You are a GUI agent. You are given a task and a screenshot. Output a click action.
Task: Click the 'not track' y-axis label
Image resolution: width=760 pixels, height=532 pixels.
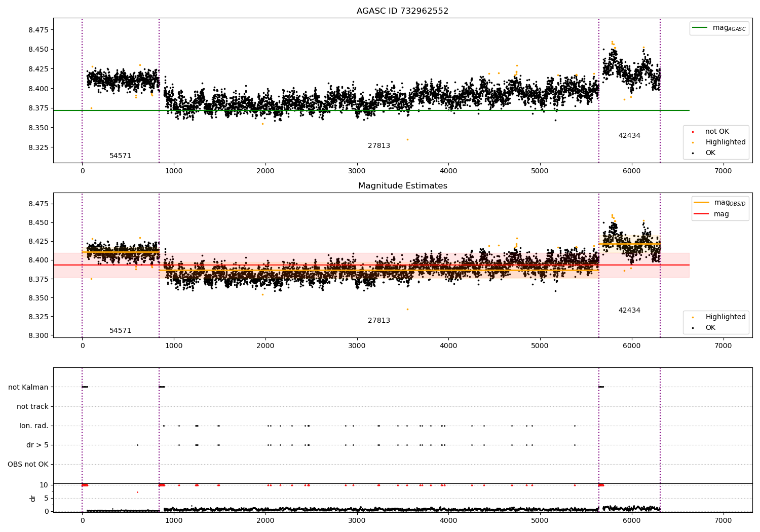(x=32, y=406)
